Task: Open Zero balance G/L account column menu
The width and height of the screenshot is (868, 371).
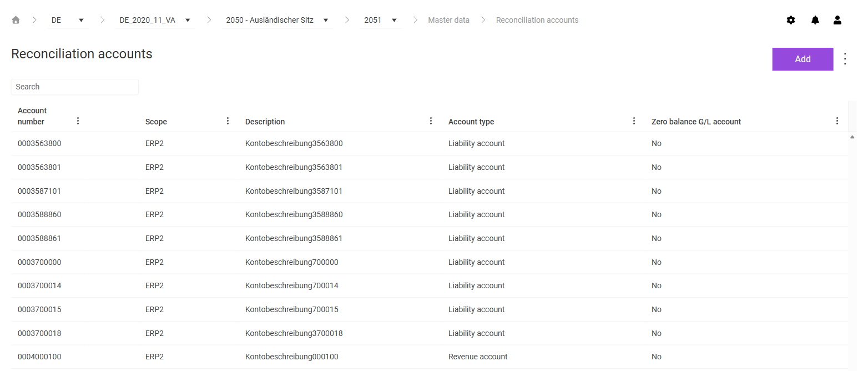Action: coord(837,121)
